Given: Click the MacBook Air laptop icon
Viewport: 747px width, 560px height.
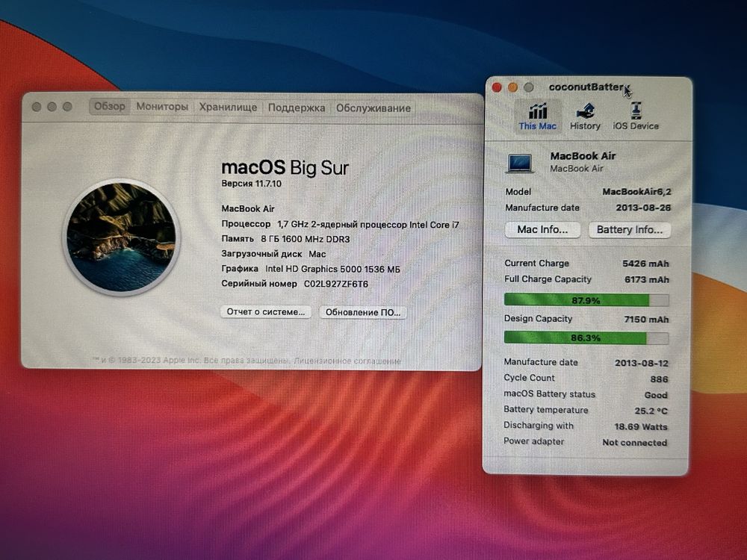Looking at the screenshot, I should point(520,164).
